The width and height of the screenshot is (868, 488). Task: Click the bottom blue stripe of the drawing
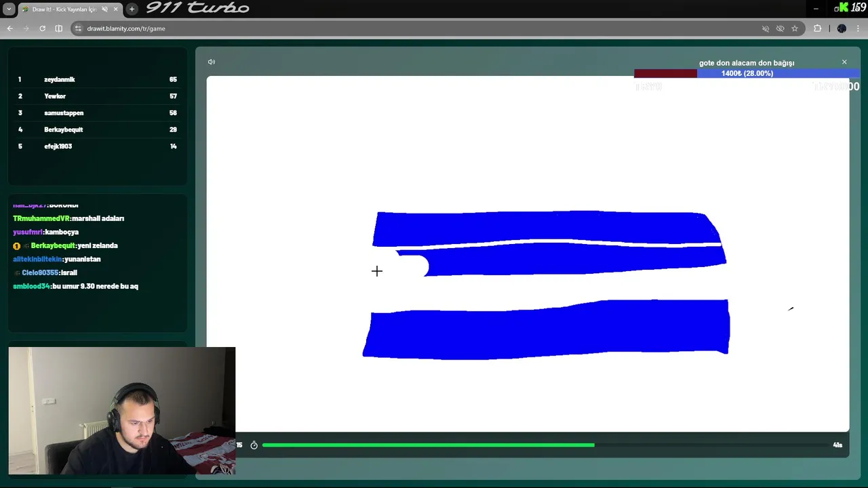click(546, 329)
